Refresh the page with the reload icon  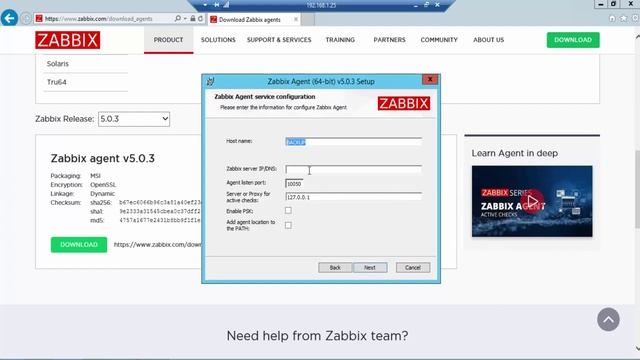coord(200,19)
